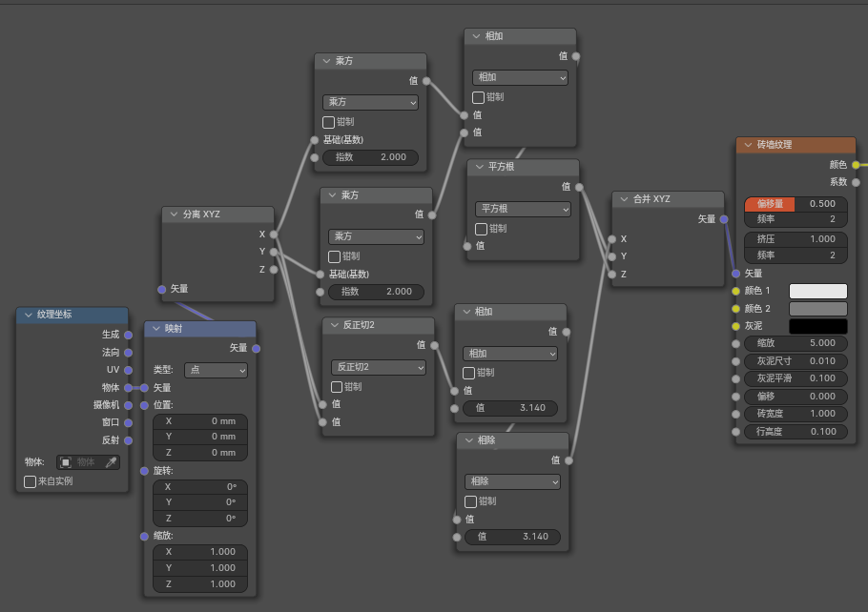Image resolution: width=868 pixels, height=612 pixels.
Task: Click the 矢量 input socket of 分离 XYZ
Action: pos(161,289)
